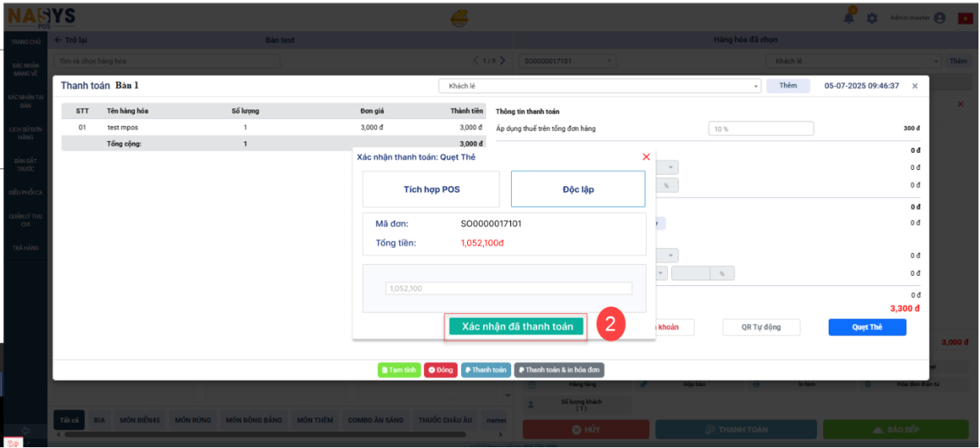This screenshot has width=980, height=448.
Task: Click the Trở lại back arrow
Action: (x=59, y=40)
